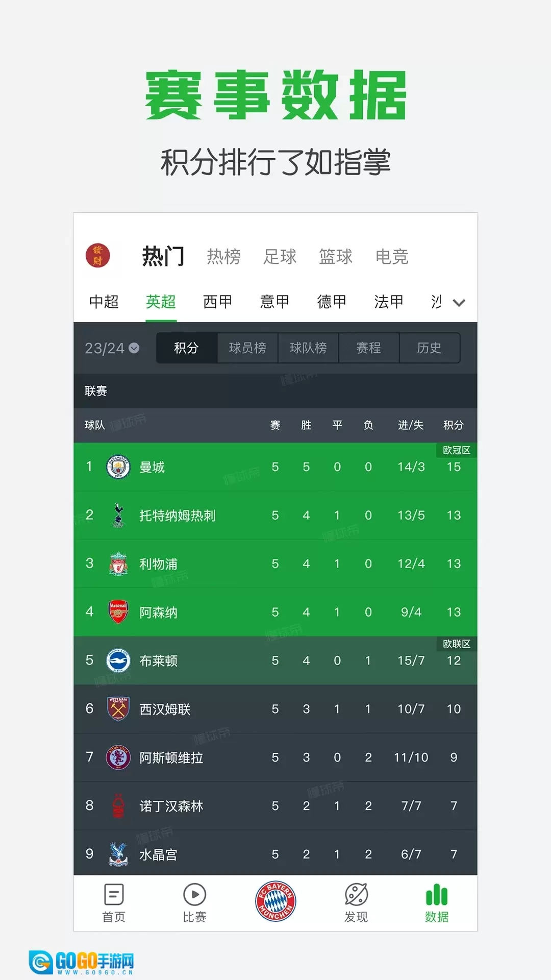Tap the Arsenal club crest

(x=118, y=611)
